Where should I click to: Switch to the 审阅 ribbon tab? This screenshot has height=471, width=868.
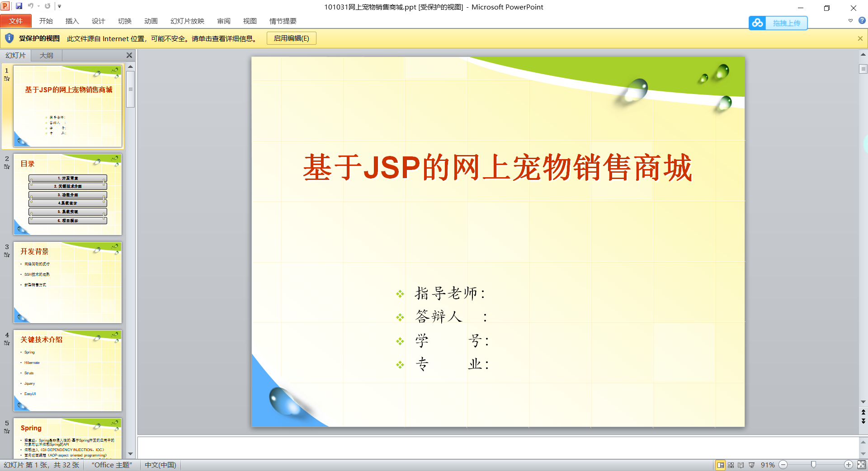pyautogui.click(x=224, y=21)
